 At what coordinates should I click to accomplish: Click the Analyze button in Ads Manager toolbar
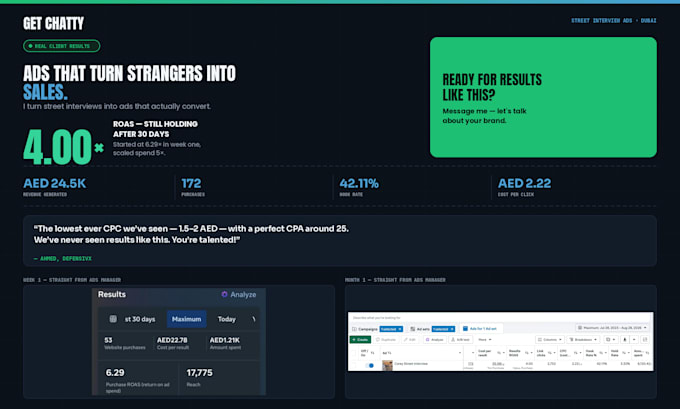435,340
